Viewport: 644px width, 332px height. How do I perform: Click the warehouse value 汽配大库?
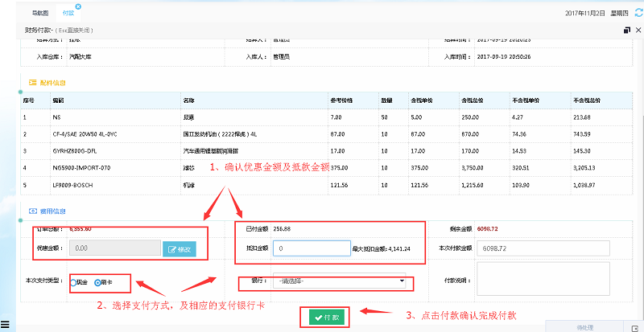click(x=80, y=57)
